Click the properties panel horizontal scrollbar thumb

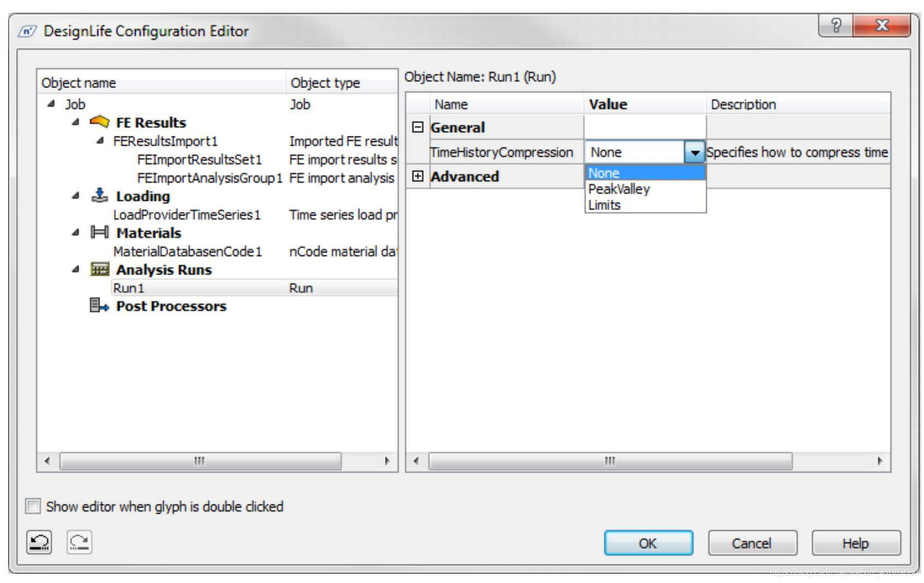click(x=610, y=461)
